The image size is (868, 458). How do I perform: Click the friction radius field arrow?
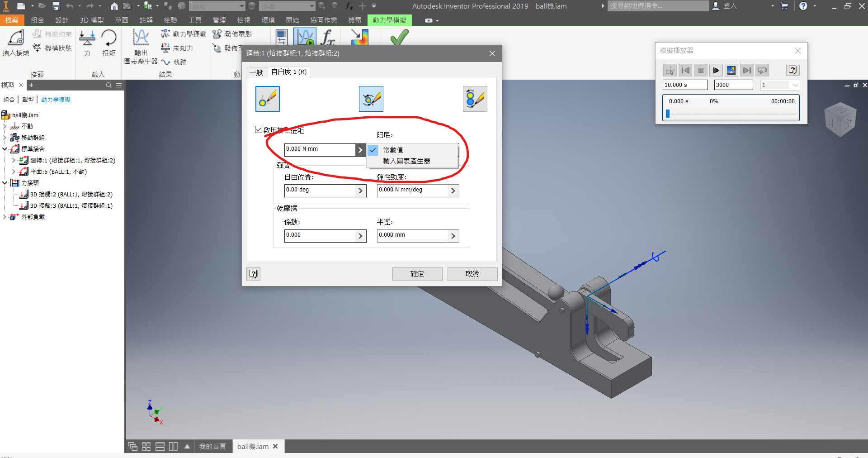click(x=453, y=236)
